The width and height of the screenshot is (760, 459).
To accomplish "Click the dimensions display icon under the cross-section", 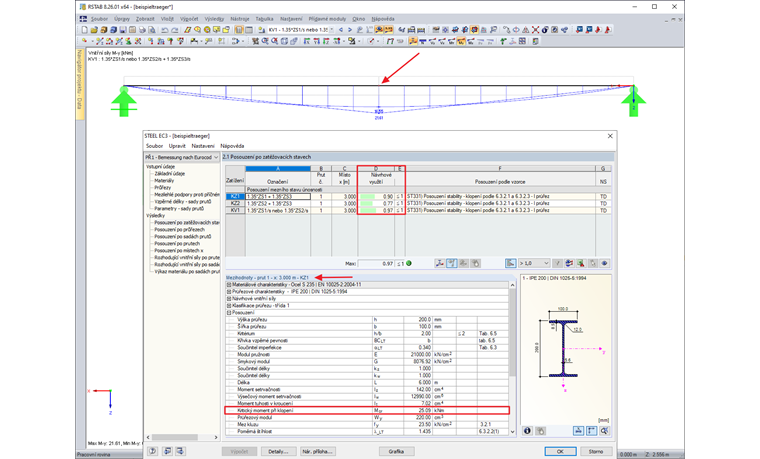I will click(x=579, y=431).
